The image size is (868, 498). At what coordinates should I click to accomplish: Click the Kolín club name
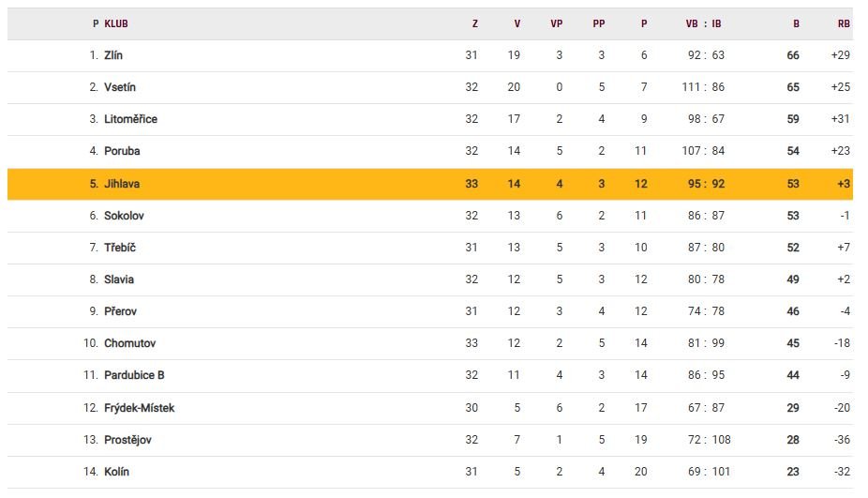point(116,472)
